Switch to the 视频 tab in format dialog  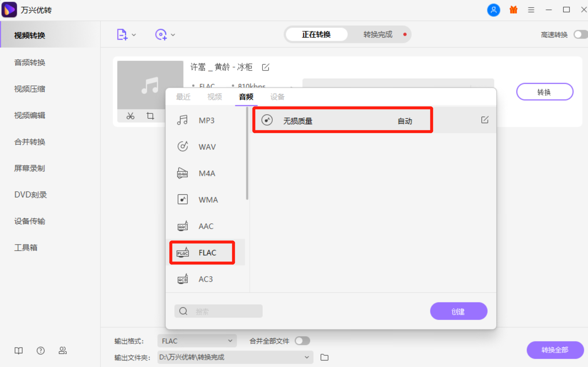pyautogui.click(x=215, y=97)
